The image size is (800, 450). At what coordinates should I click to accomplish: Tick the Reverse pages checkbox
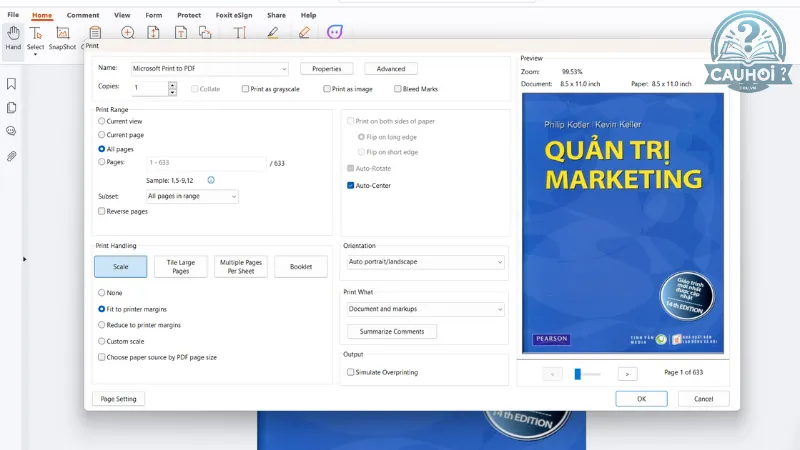point(102,211)
